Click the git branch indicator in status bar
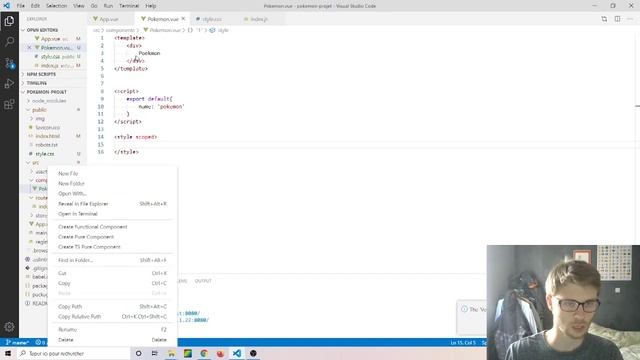The image size is (640, 360). pyautogui.click(x=18, y=342)
